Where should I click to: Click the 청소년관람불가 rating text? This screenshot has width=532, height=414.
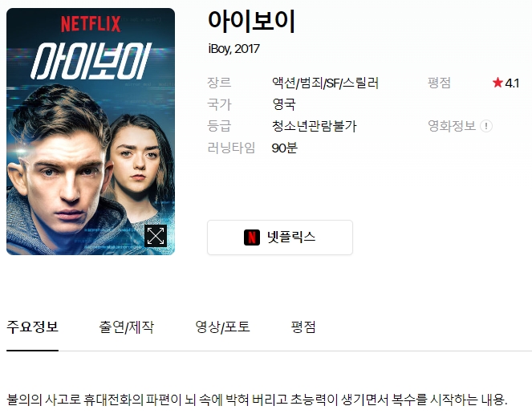(x=315, y=126)
